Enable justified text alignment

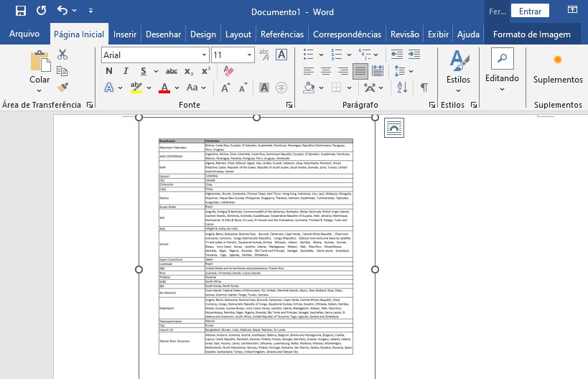pyautogui.click(x=360, y=71)
